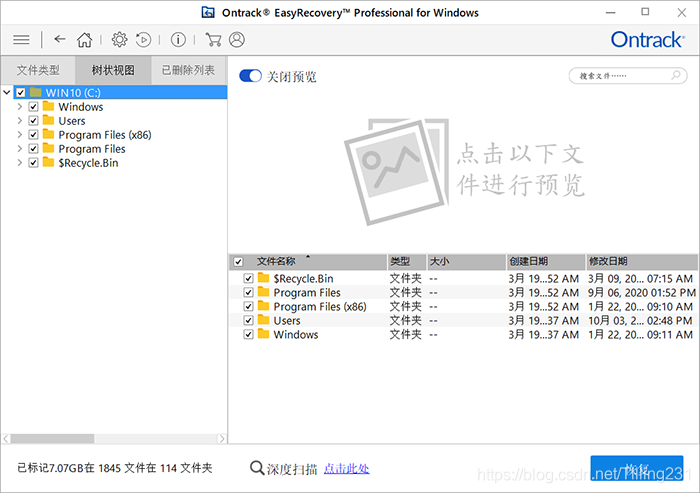
Task: Sort by 大小 column header
Action: point(467,262)
